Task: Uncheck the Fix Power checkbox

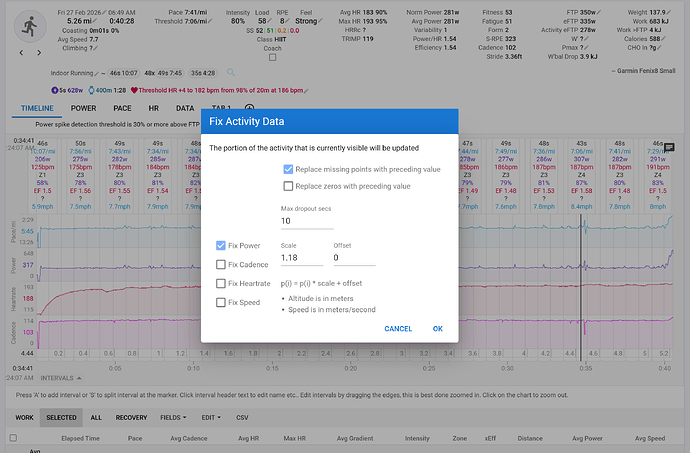Action: tap(221, 245)
